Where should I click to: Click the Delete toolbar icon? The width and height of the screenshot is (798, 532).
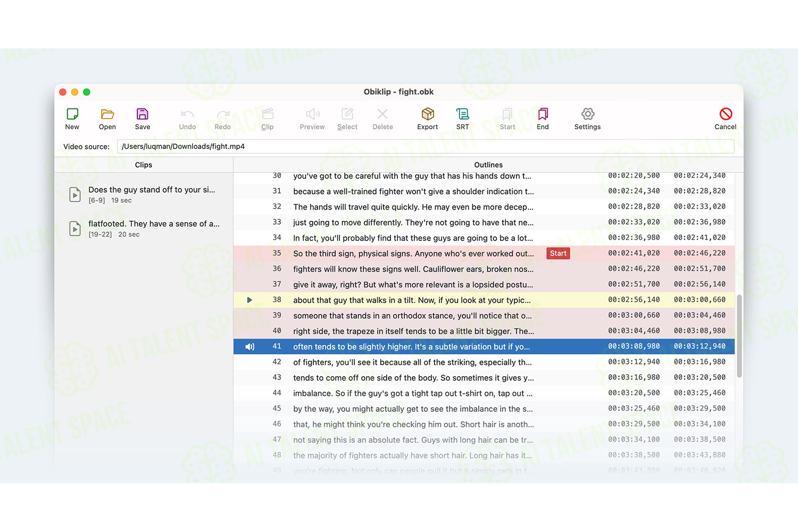(383, 114)
